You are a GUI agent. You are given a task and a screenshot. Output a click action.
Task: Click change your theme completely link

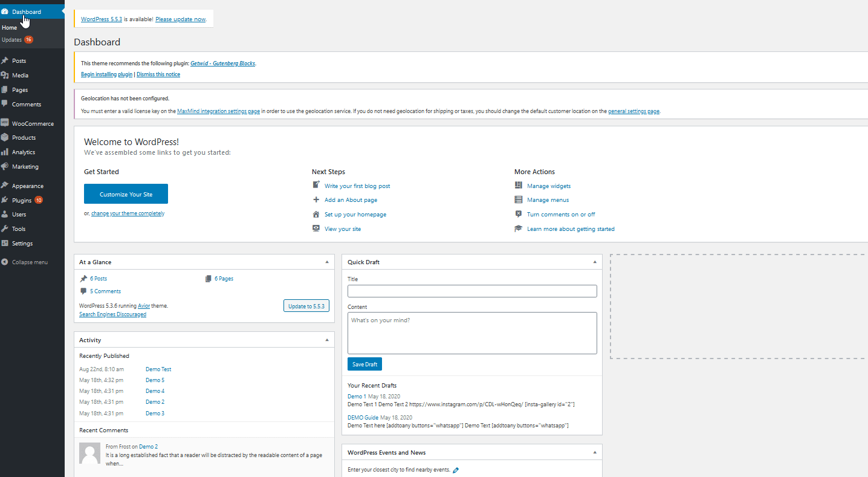(x=128, y=213)
